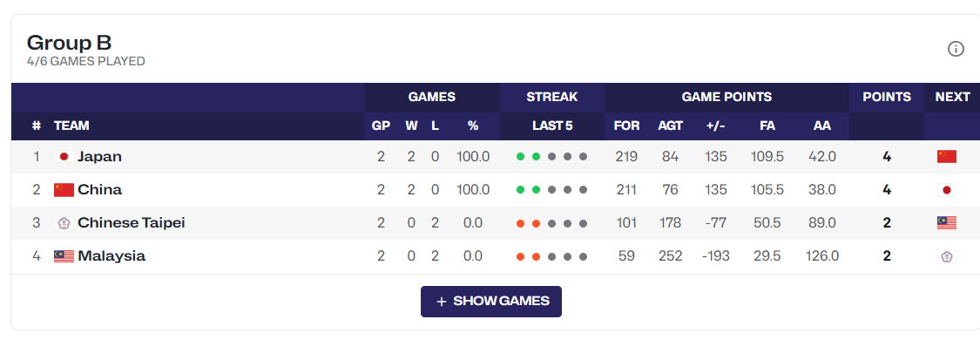Click Japan's flag icon beside team name
This screenshot has height=340, width=980.
(x=64, y=156)
